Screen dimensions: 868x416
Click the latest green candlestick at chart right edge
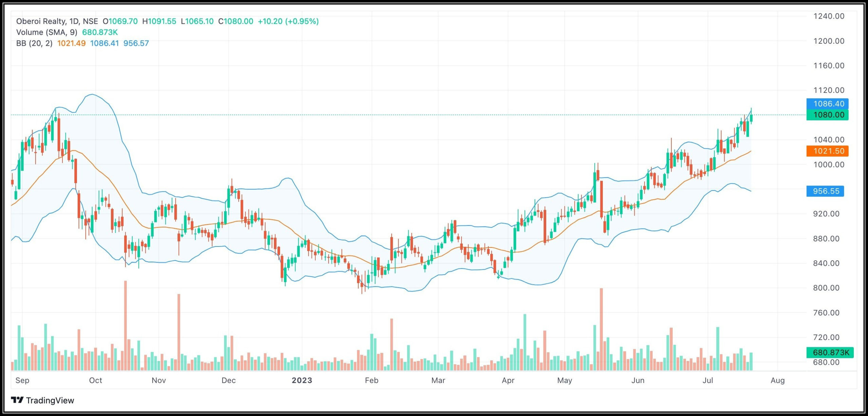pyautogui.click(x=751, y=118)
